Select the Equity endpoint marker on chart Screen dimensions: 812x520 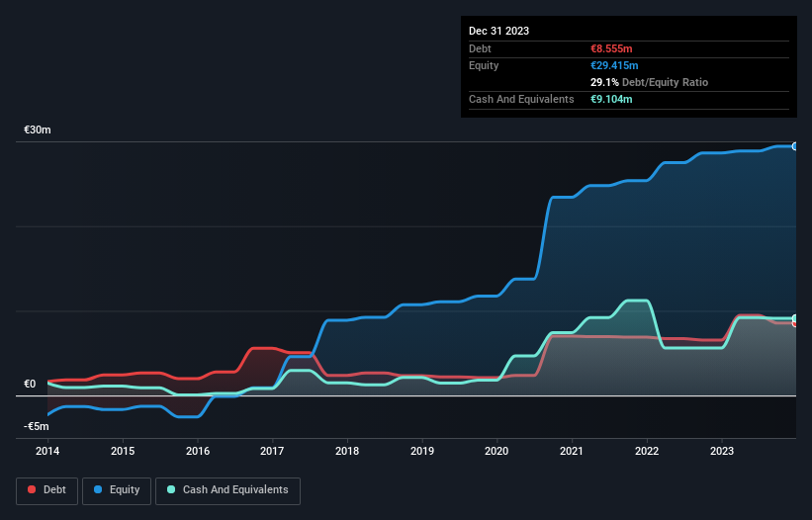(x=795, y=147)
